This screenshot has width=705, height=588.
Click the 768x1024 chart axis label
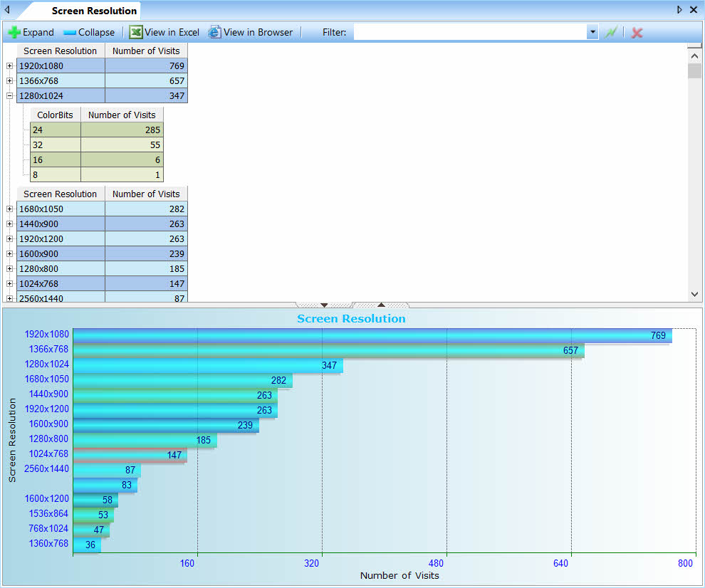coord(48,528)
